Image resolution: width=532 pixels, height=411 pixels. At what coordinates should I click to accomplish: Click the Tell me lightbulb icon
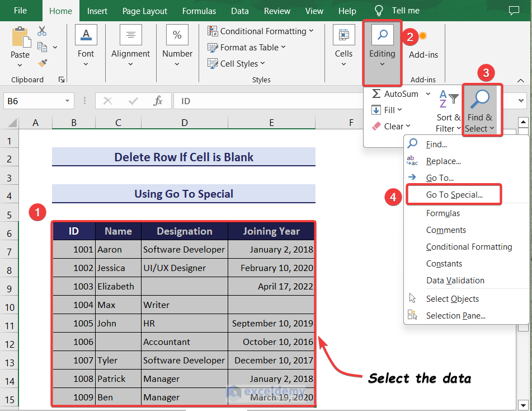(379, 11)
